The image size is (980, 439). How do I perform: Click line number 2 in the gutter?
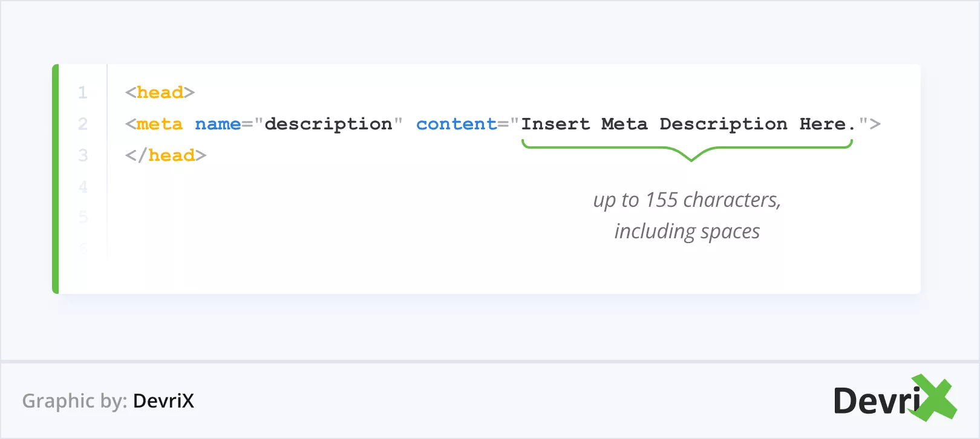(83, 124)
